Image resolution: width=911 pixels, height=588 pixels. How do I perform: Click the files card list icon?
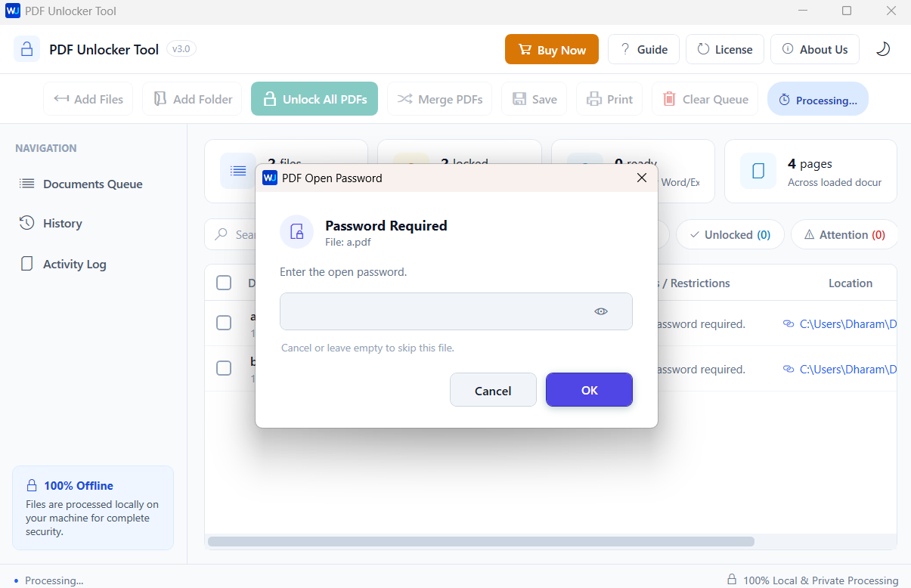[x=238, y=171]
